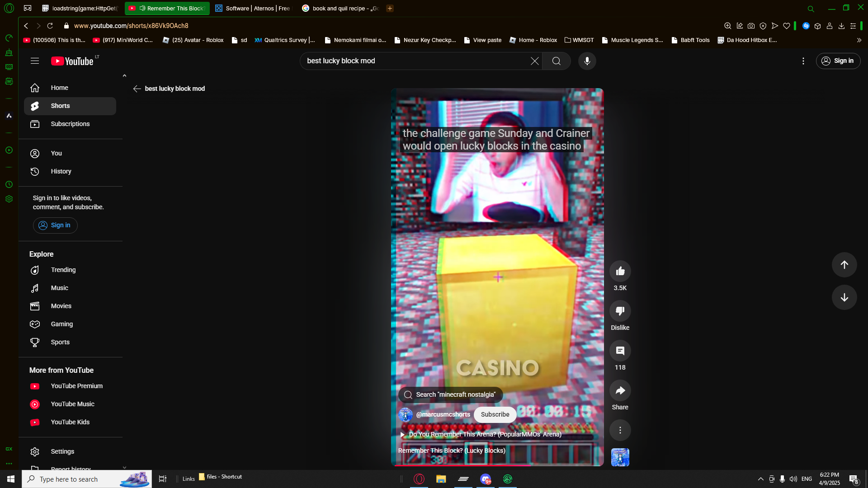Select Home in YouTube sidebar

70,88
